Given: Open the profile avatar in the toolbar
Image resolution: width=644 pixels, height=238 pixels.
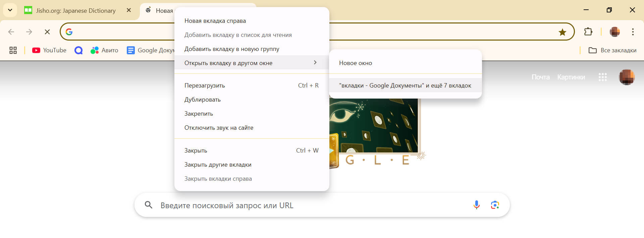Looking at the screenshot, I should pos(614,32).
